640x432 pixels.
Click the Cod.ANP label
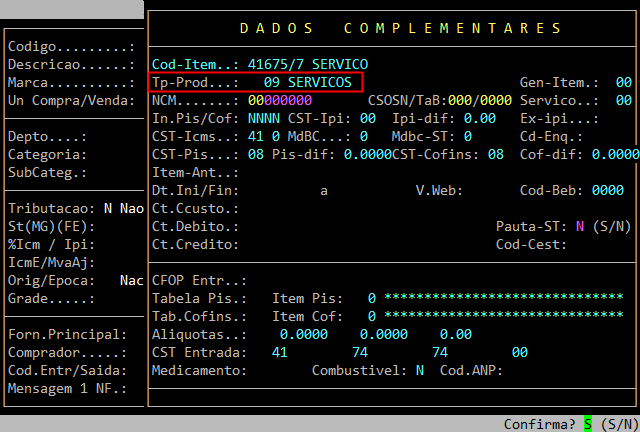(x=471, y=370)
